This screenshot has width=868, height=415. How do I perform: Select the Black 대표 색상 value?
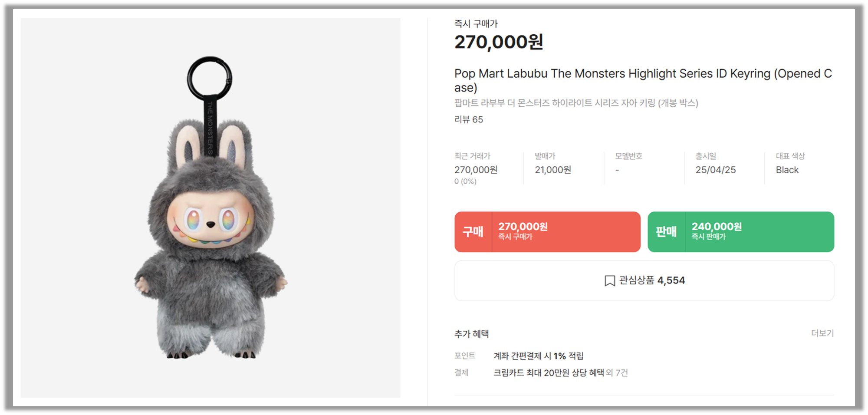click(786, 170)
